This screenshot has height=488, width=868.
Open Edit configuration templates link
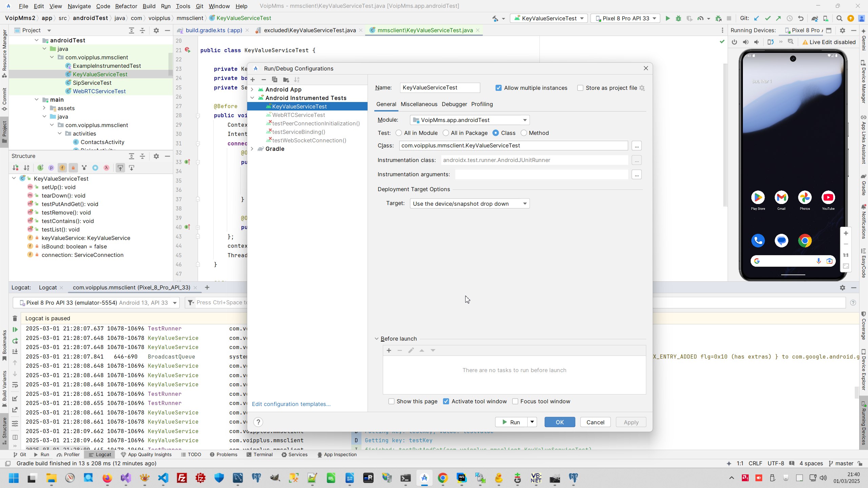coord(291,404)
